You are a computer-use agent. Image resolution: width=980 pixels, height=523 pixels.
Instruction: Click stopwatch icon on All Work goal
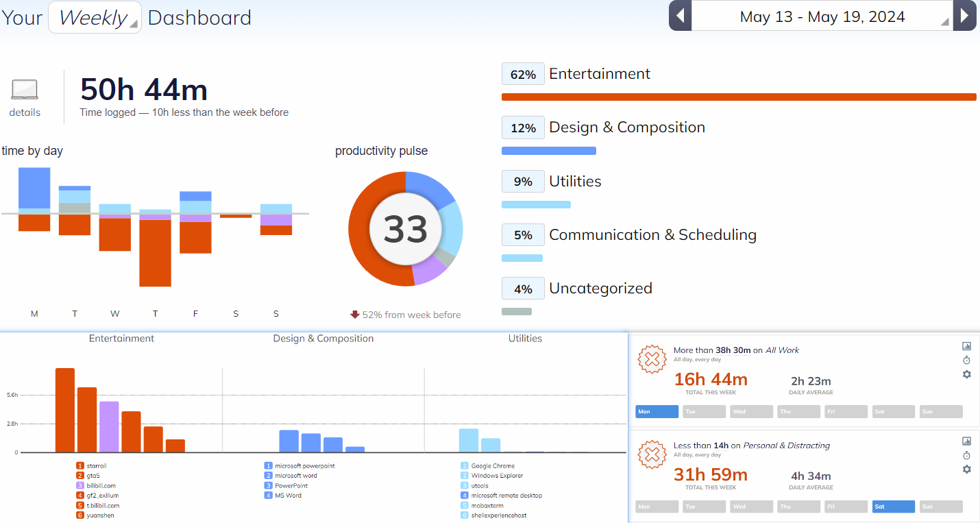coord(967,360)
